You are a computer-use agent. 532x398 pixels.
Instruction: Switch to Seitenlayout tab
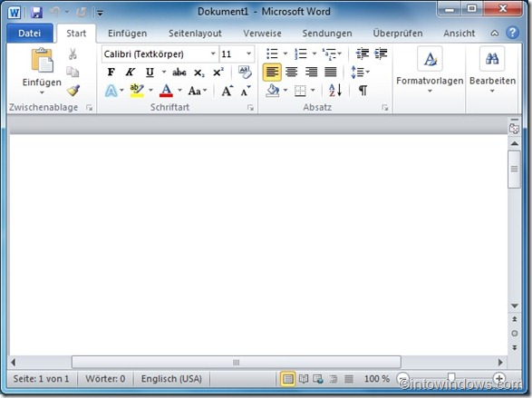[x=195, y=34]
